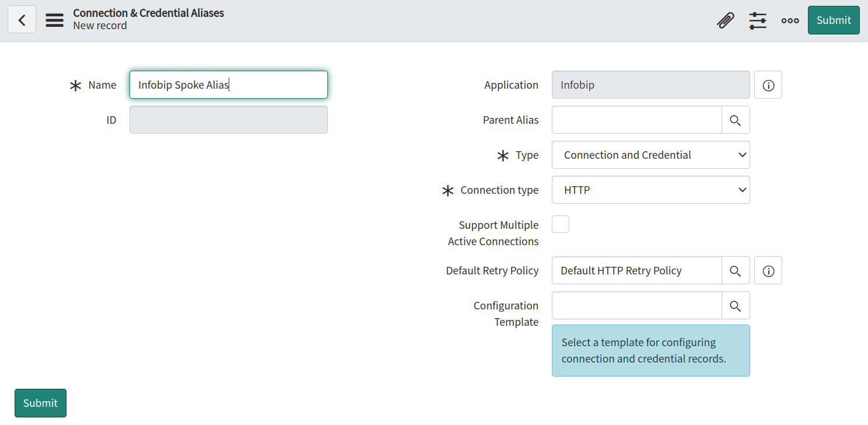Enable Support Multiple Active Connections checkbox

[561, 225]
